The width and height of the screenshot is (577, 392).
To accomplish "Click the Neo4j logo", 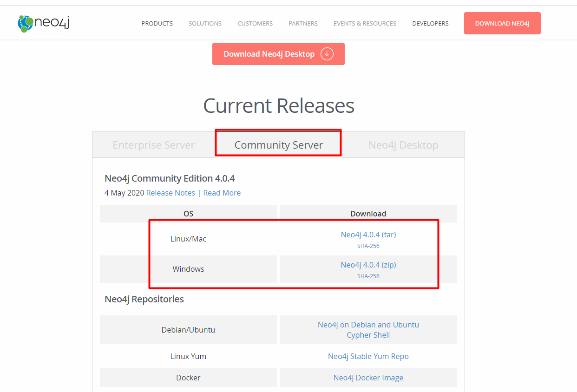I will [x=43, y=22].
